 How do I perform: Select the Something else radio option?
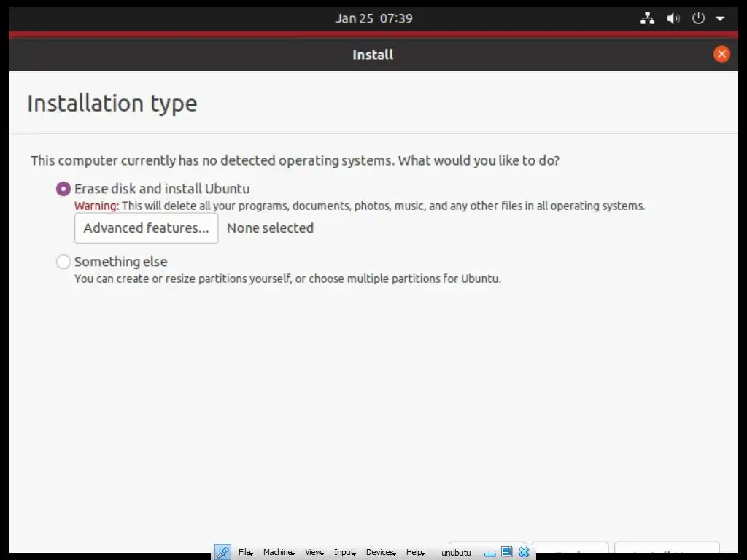[x=63, y=262]
